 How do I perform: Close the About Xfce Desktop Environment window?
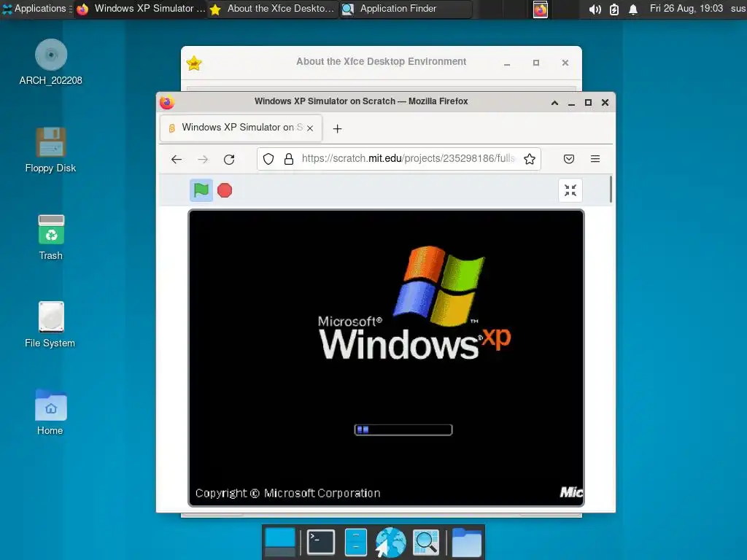tap(565, 63)
